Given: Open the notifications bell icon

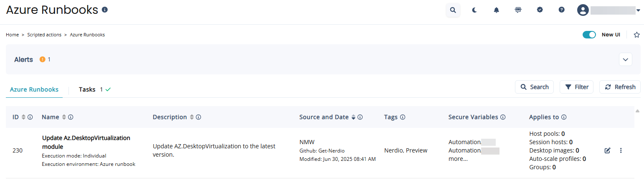Looking at the screenshot, I should 497,10.
